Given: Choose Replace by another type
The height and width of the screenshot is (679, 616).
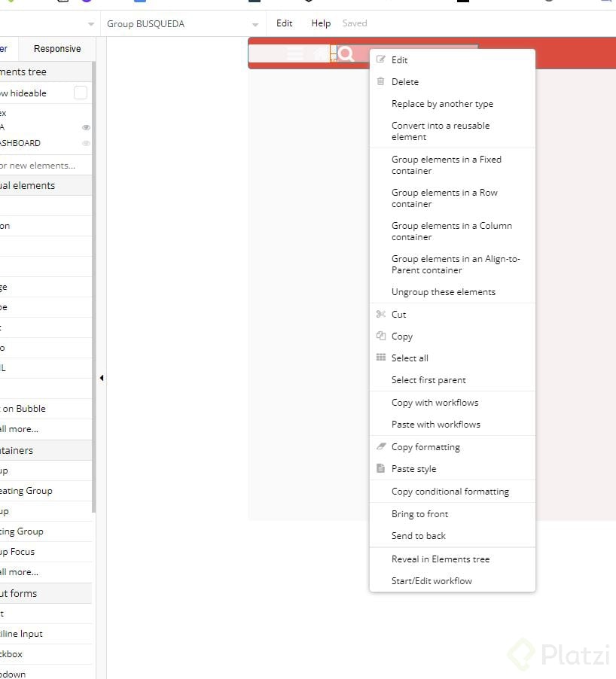Looking at the screenshot, I should pyautogui.click(x=442, y=104).
